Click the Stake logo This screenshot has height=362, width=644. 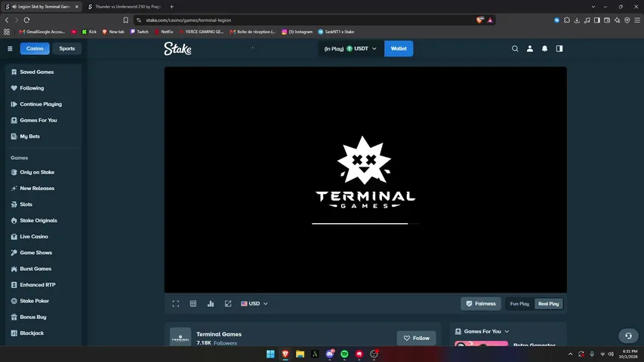click(177, 48)
